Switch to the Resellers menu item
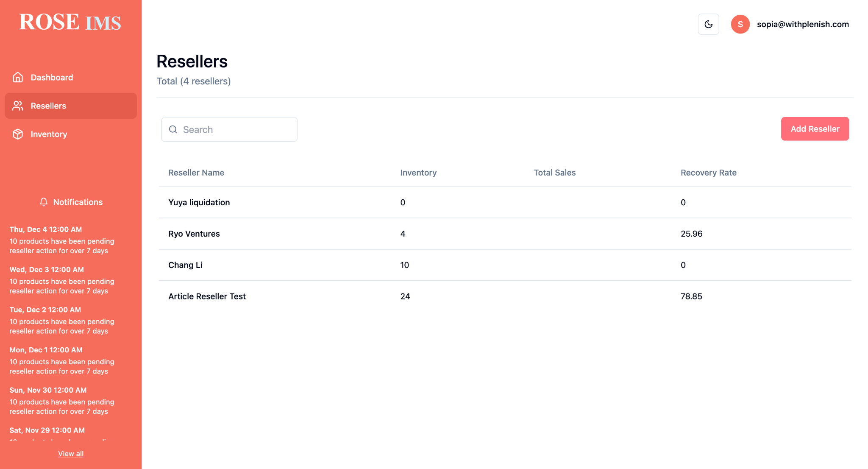The width and height of the screenshot is (868, 469). (48, 106)
